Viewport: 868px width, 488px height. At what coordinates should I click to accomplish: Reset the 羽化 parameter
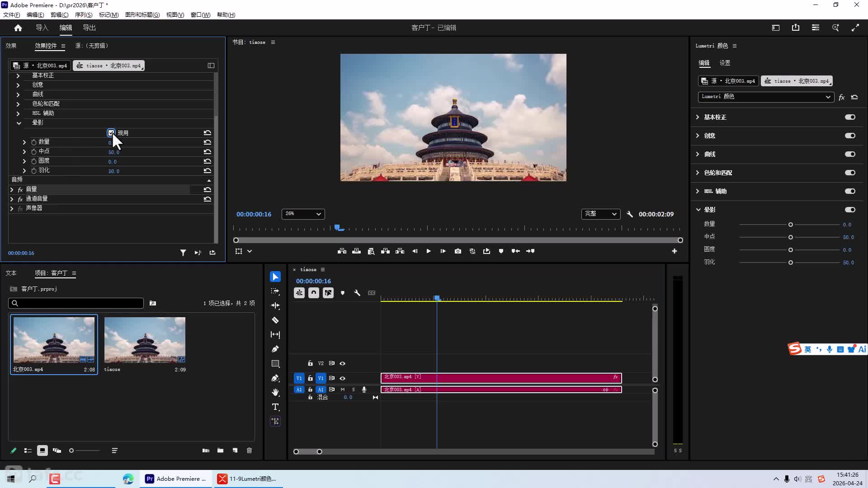pos(208,171)
